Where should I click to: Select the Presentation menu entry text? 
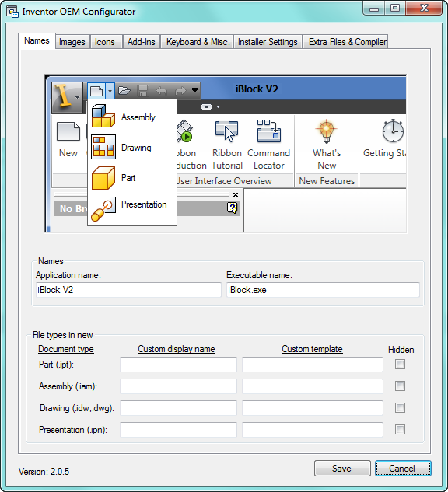[x=144, y=204]
